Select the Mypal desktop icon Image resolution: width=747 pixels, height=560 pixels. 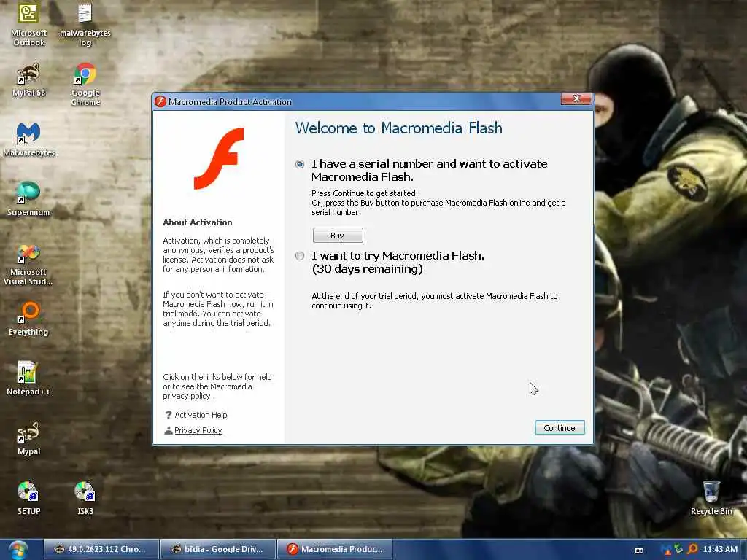click(28, 438)
